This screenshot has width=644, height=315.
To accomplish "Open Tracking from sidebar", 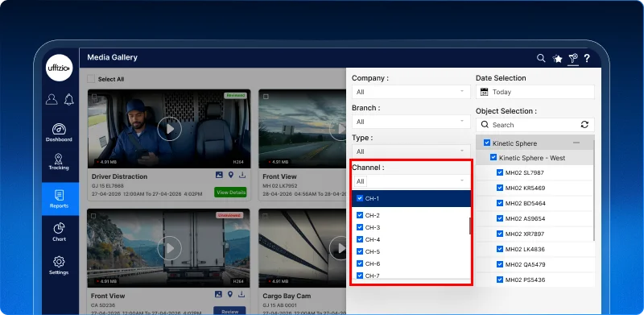I will click(x=59, y=162).
